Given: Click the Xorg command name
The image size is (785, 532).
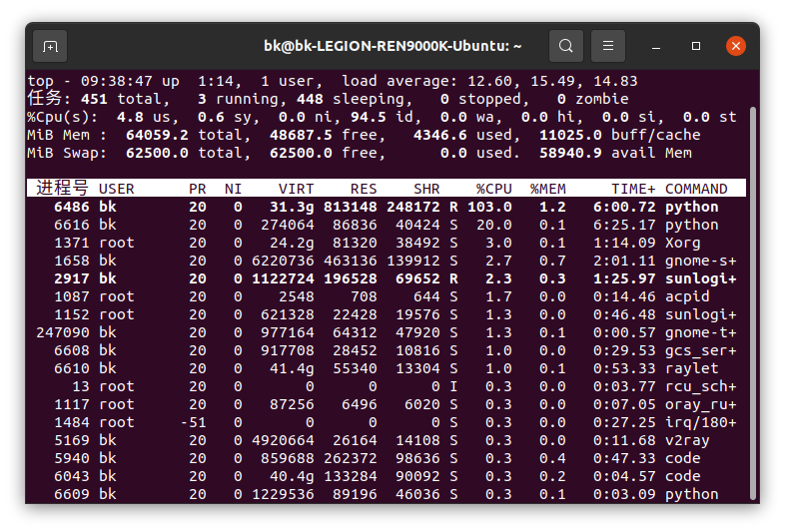Looking at the screenshot, I should point(682,243).
